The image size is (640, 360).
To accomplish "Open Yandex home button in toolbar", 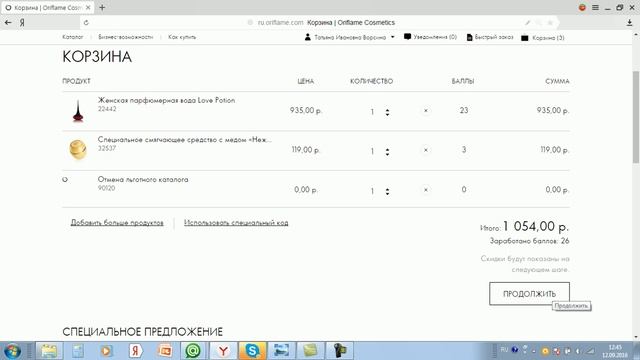I will point(22,23).
